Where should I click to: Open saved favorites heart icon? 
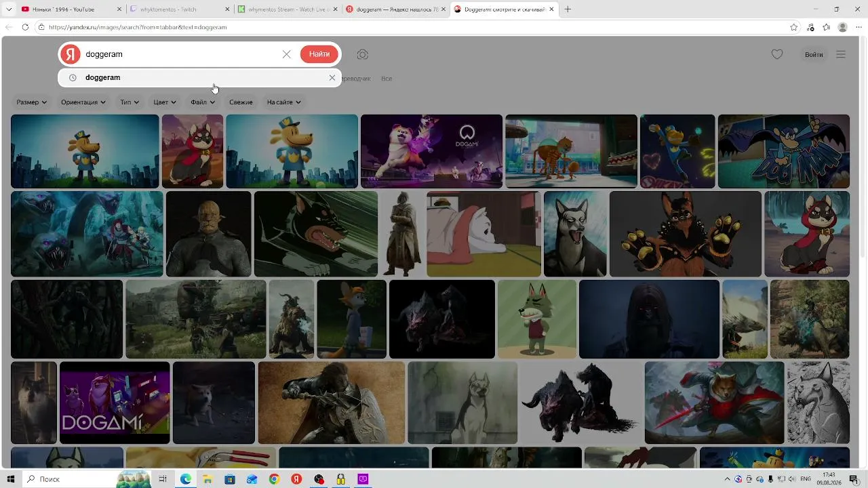click(777, 54)
